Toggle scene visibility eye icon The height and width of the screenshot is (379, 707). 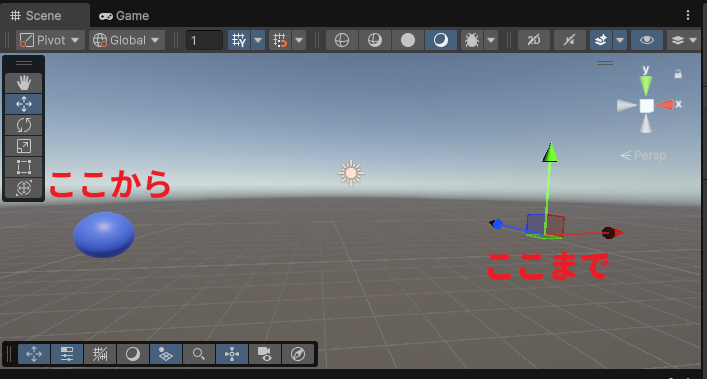647,40
